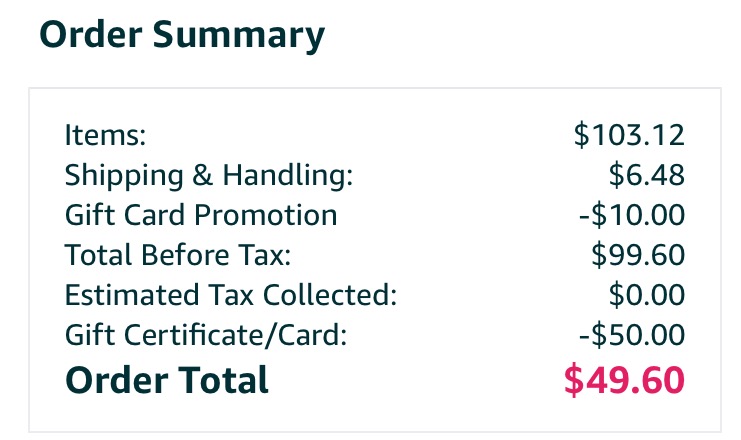The height and width of the screenshot is (440, 741).
Task: Select the pink $49.60 order total
Action: (624, 380)
